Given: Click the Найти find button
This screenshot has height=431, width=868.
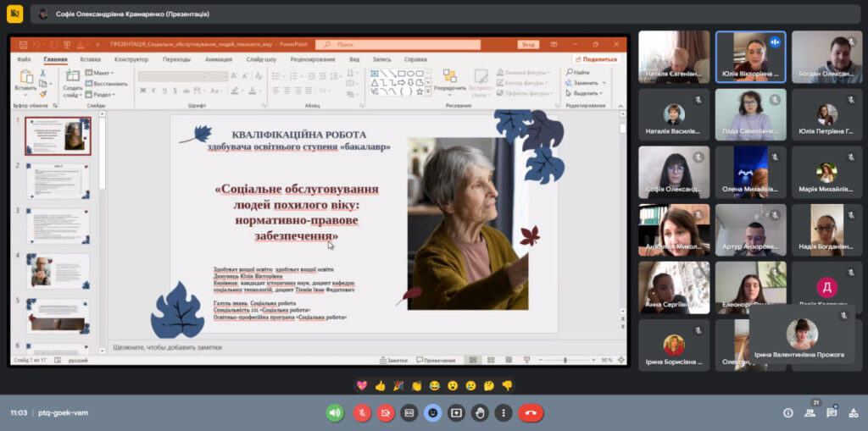Looking at the screenshot, I should [580, 73].
